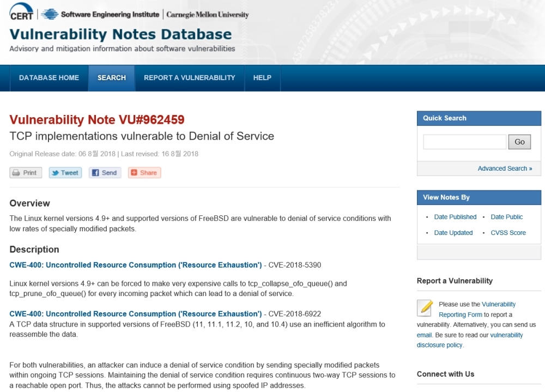Click the Vulnerability Notes Database title
545x392 pixels.
coord(120,34)
